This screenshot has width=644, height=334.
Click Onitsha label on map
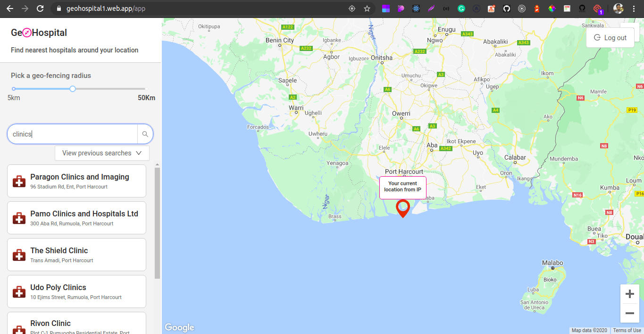click(382, 58)
